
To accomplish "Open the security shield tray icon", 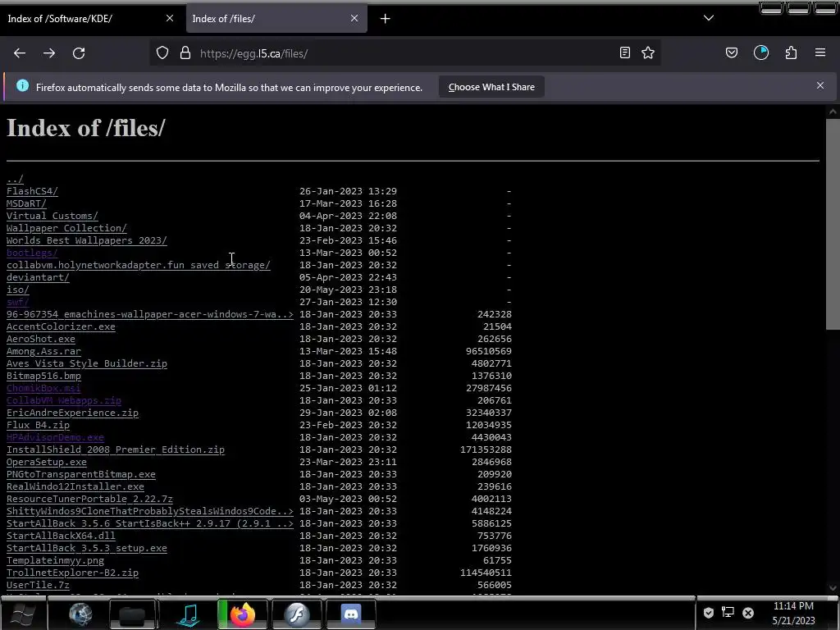I will pos(709,613).
